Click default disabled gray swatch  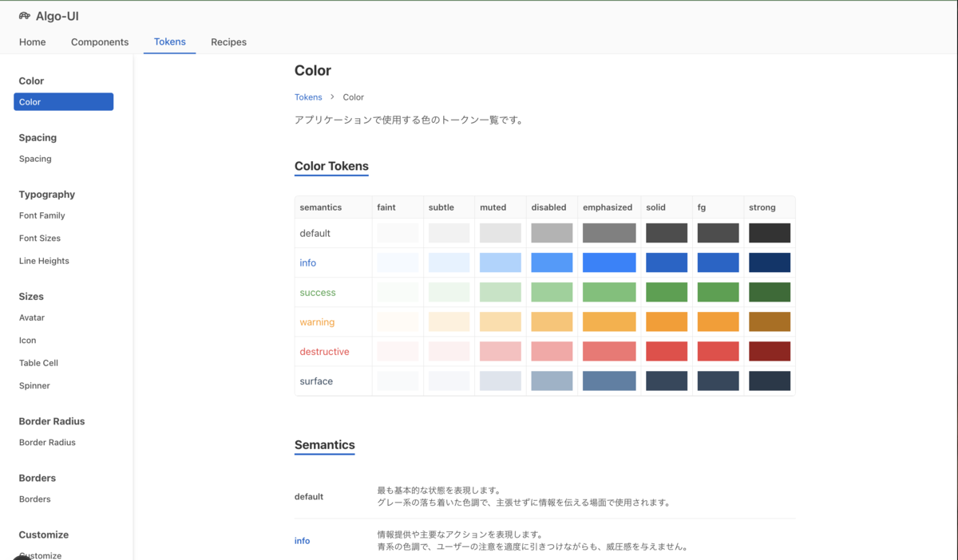[x=552, y=233]
